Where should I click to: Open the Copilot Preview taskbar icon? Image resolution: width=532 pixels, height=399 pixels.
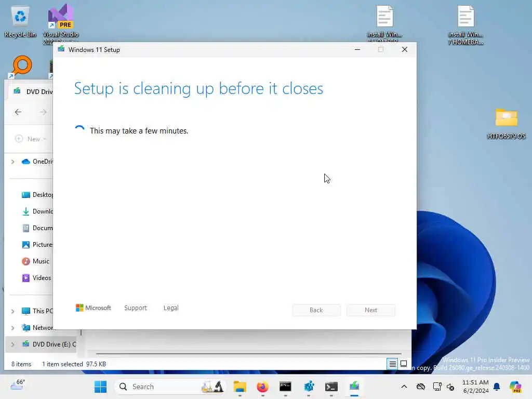(x=515, y=387)
